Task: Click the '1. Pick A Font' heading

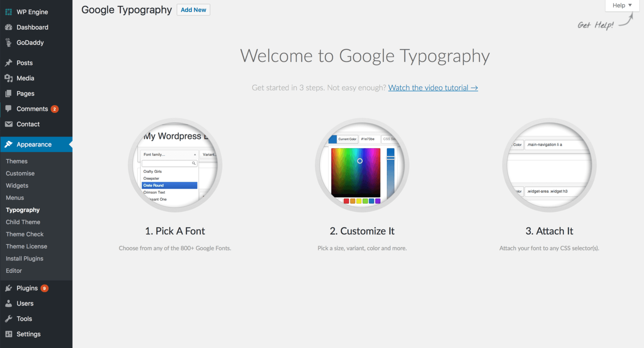Action: tap(175, 231)
